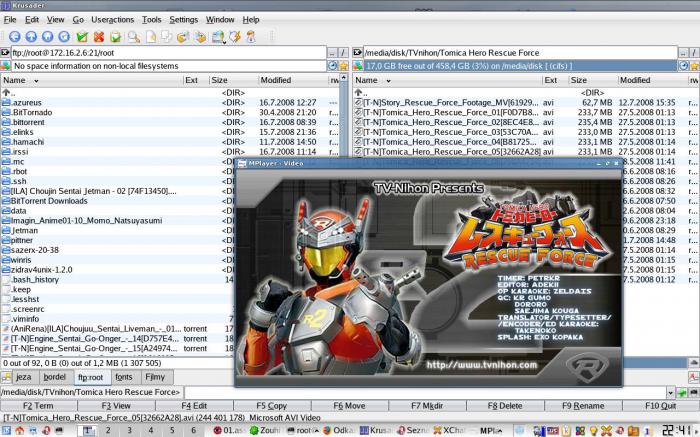Click the F9 Rename function button
The height and width of the screenshot is (437, 700).
click(583, 406)
